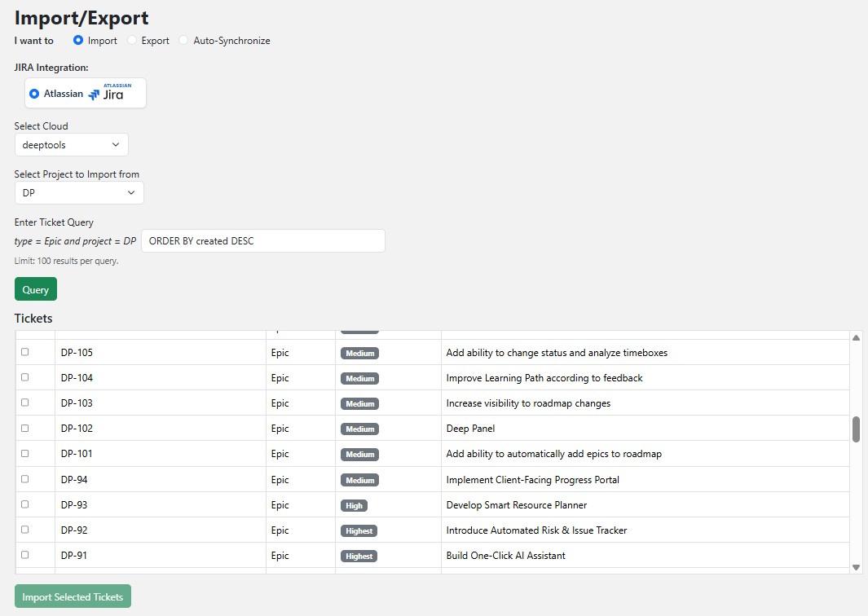Screen dimensions: 868x616
Task: Click the 'Deep Panel' ticket summary
Action: (x=470, y=429)
